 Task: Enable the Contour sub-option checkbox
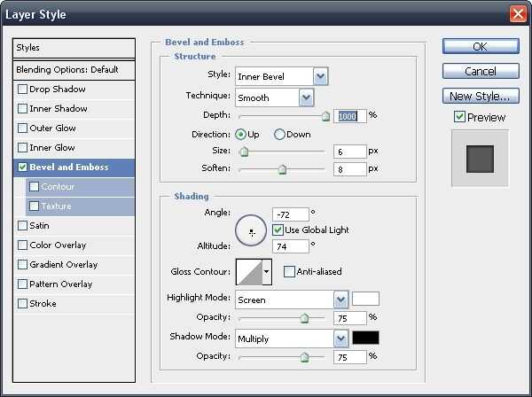tap(34, 187)
